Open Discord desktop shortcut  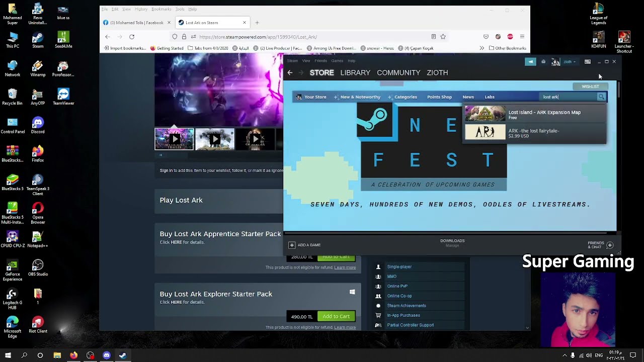tap(38, 126)
